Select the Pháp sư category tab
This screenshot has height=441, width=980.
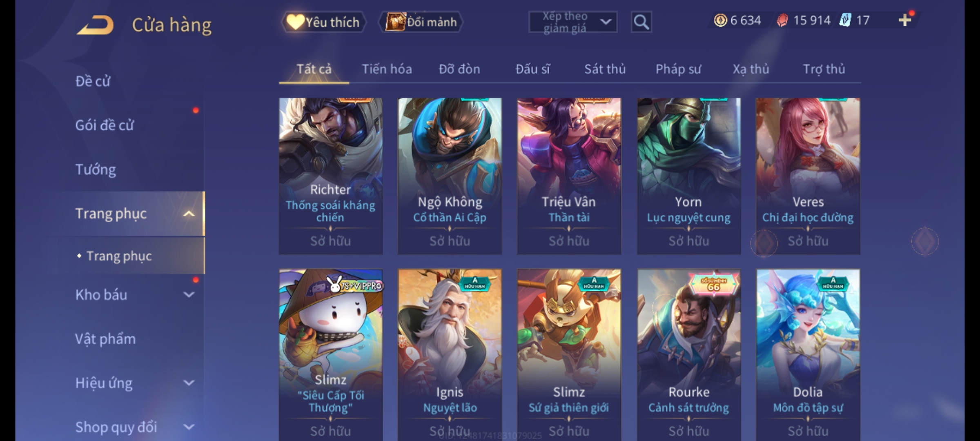[678, 69]
